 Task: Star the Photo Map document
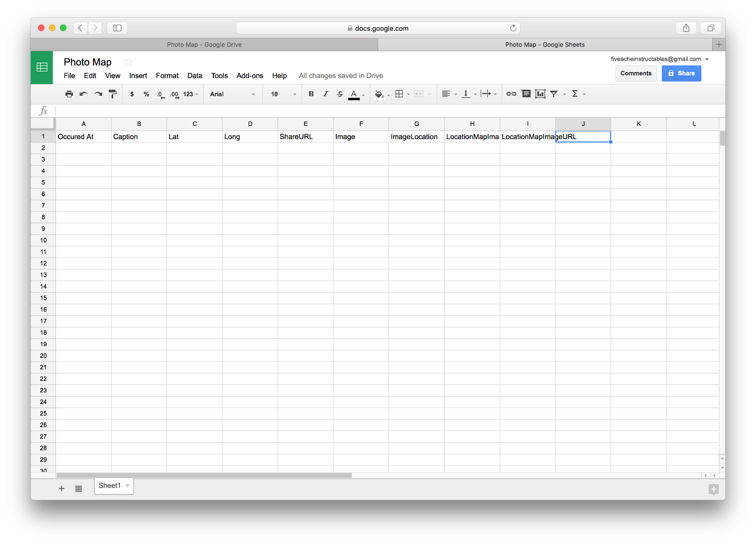point(128,62)
